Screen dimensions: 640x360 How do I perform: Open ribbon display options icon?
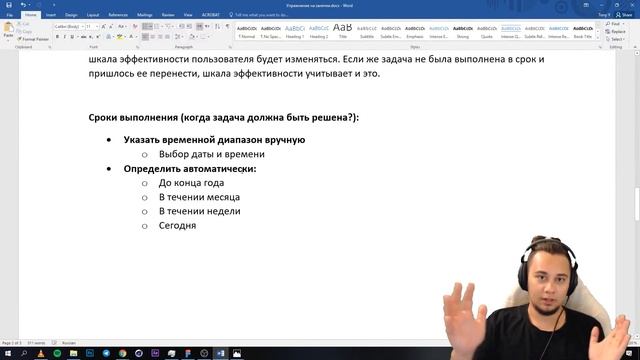point(586,5)
